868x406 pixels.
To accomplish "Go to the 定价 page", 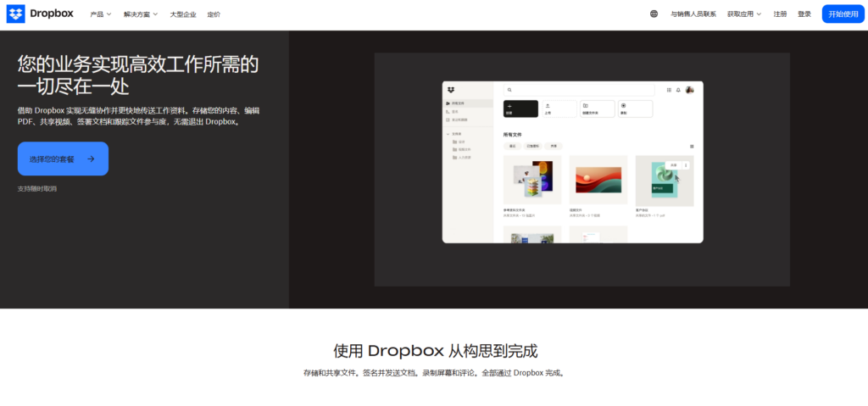I will click(214, 14).
